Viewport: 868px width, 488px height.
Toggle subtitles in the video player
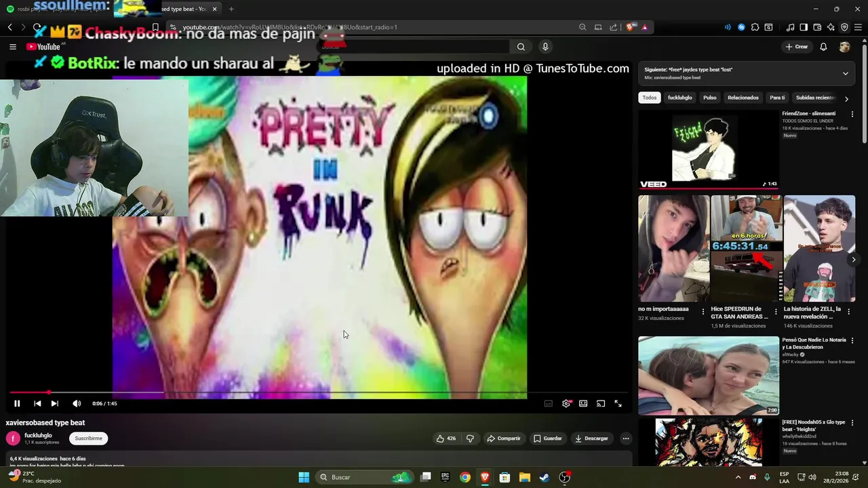pos(549,403)
